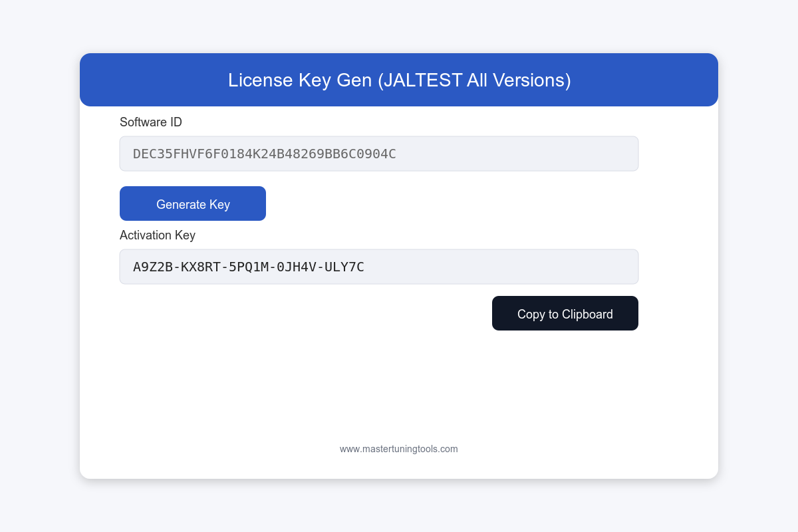The image size is (798, 532).
Task: Place cursor at end of Software ID box
Action: 625,154
